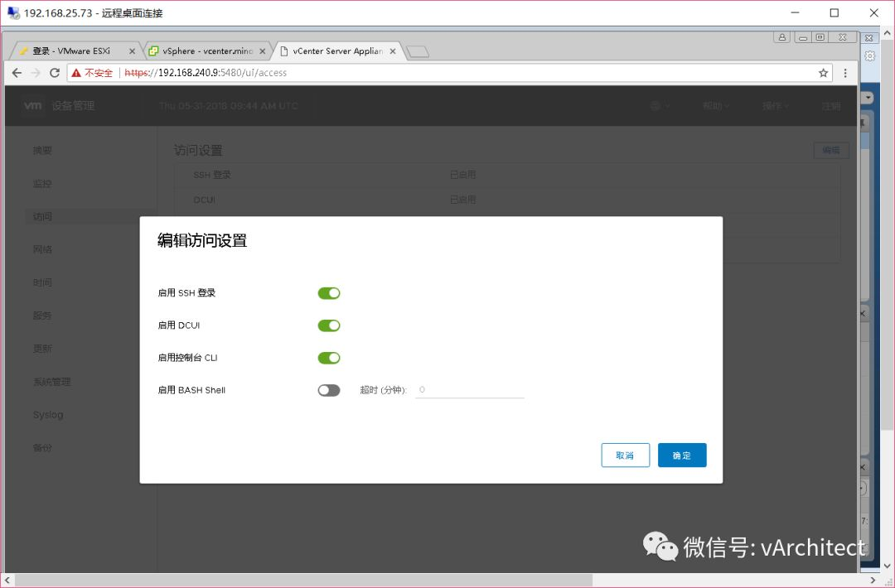Viewport: 895px width, 588px height.
Task: Click the gear icon at right edge
Action: click(869, 55)
